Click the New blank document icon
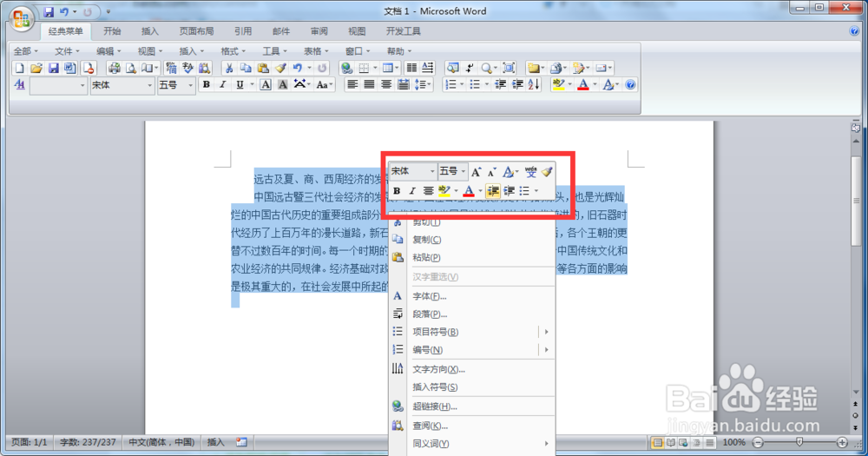This screenshot has height=456, width=868. pyautogui.click(x=19, y=68)
